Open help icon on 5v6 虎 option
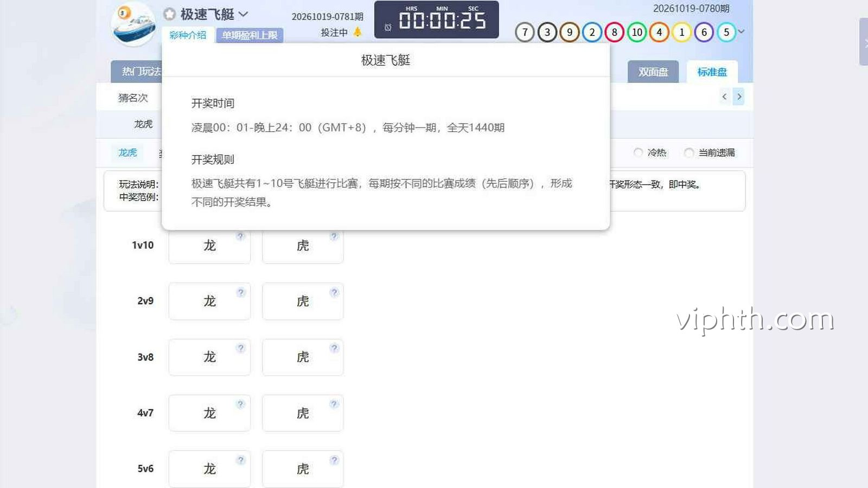The height and width of the screenshot is (488, 868). click(x=334, y=460)
